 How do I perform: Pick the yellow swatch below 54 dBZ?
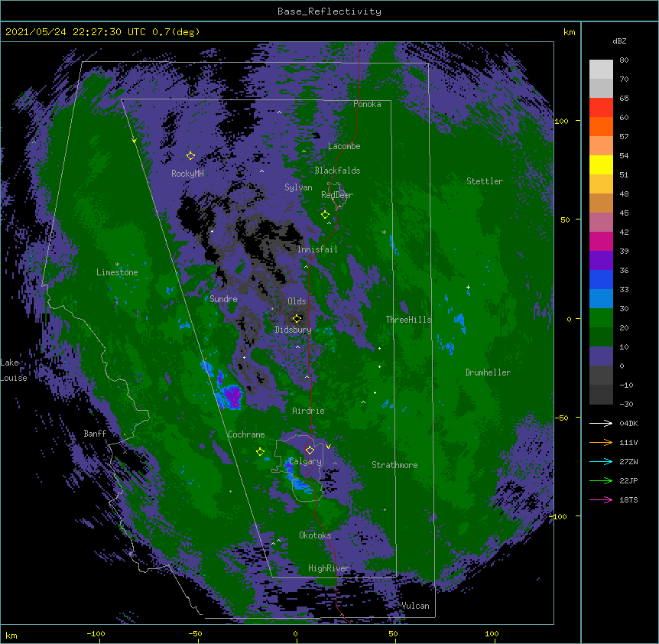click(x=601, y=164)
